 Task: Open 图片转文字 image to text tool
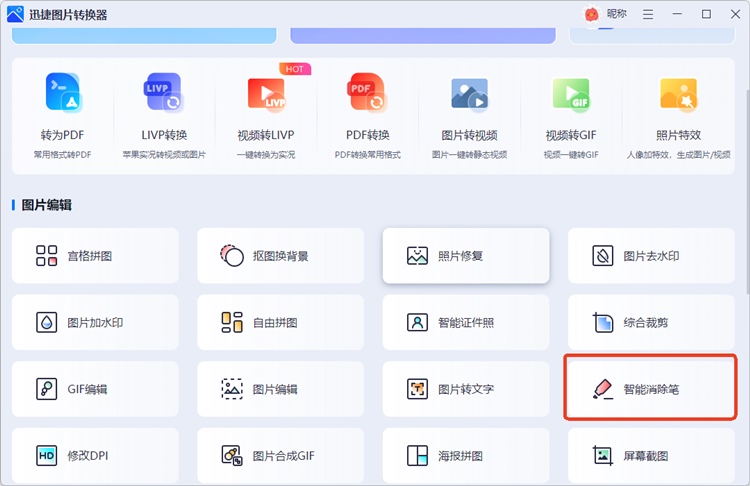click(466, 389)
